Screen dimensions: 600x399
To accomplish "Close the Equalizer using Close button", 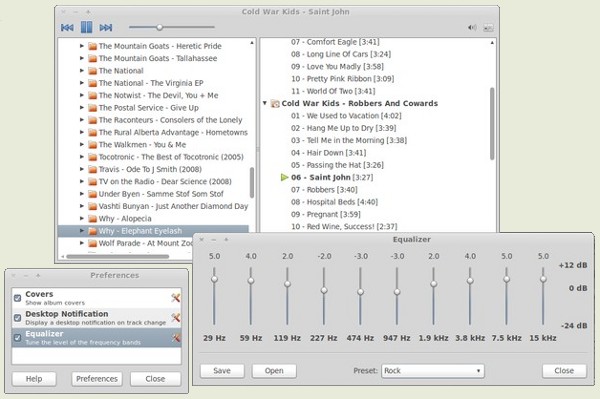I will click(564, 371).
